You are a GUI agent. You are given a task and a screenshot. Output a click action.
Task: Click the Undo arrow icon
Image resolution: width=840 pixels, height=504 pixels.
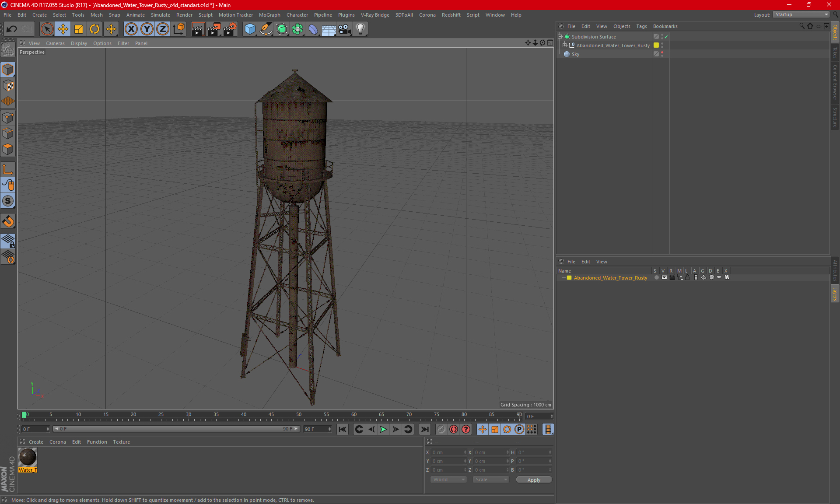click(12, 29)
